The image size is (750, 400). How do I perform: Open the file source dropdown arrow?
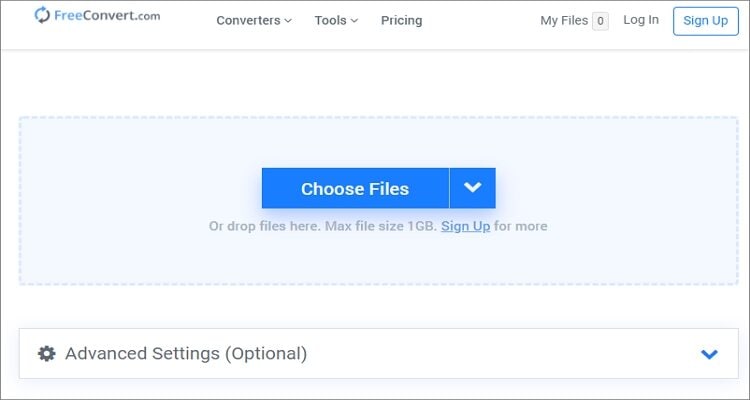point(473,188)
